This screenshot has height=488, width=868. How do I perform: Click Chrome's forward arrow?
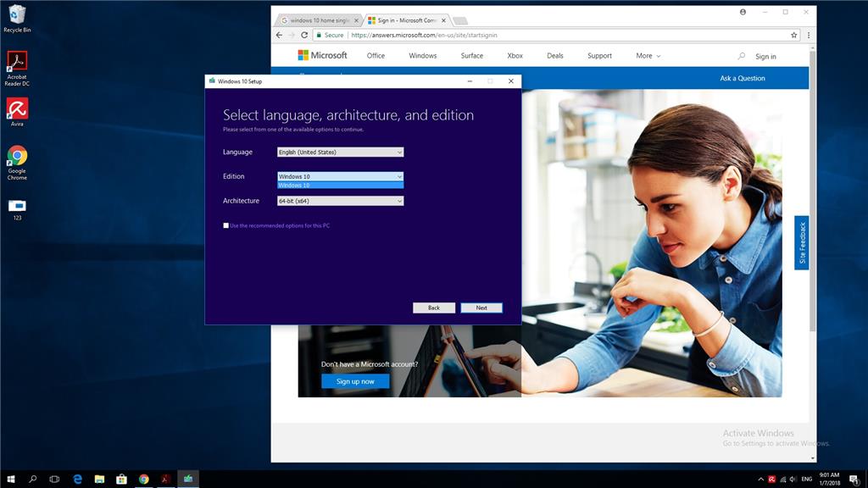(292, 35)
